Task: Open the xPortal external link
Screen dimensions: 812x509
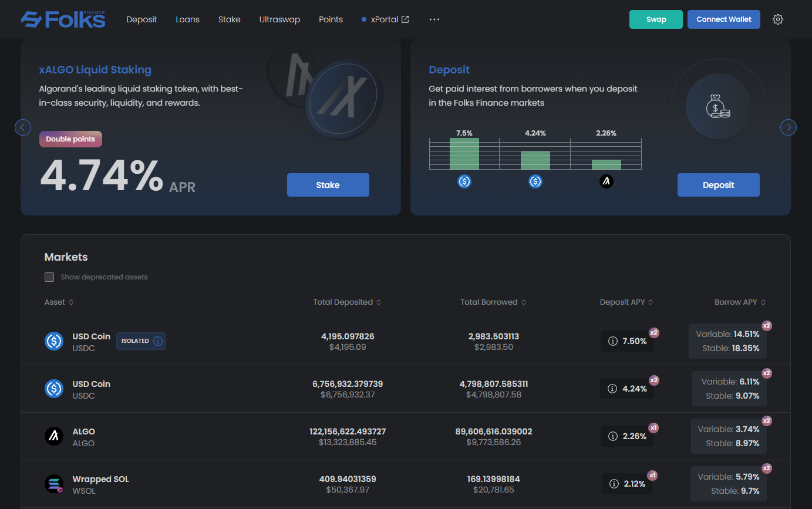Action: 385,19
